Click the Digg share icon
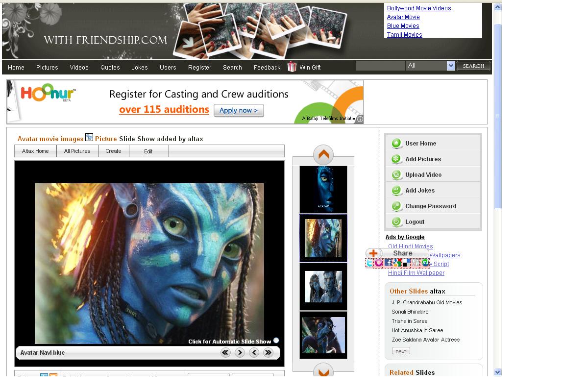 click(x=416, y=263)
